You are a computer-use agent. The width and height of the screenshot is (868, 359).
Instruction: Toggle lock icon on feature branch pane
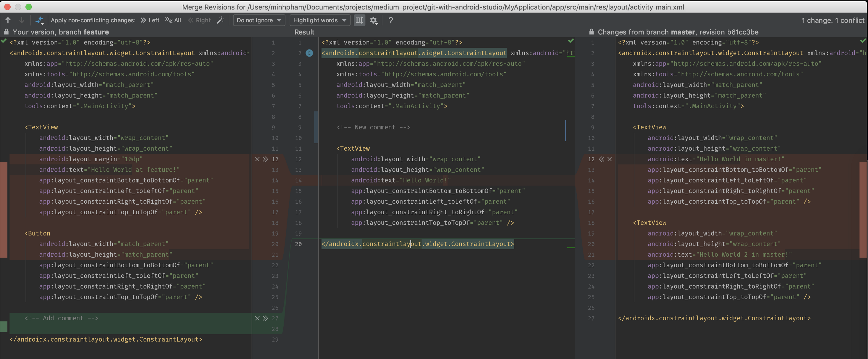(x=6, y=32)
